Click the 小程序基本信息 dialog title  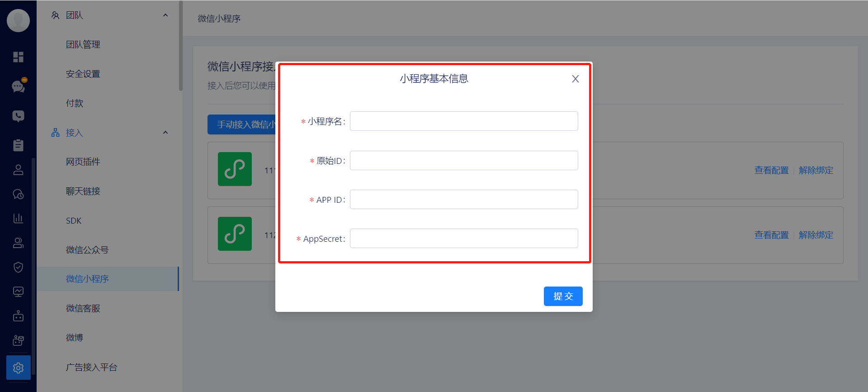pos(434,79)
